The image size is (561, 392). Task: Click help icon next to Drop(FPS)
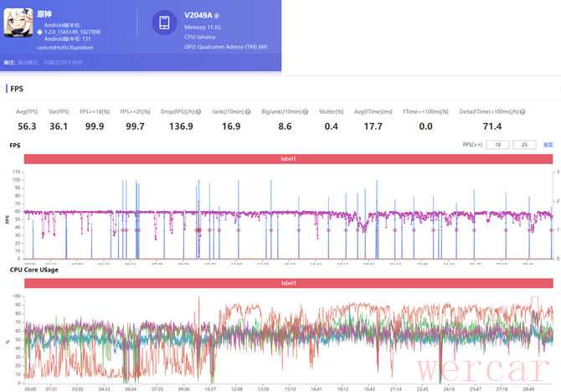pos(197,111)
